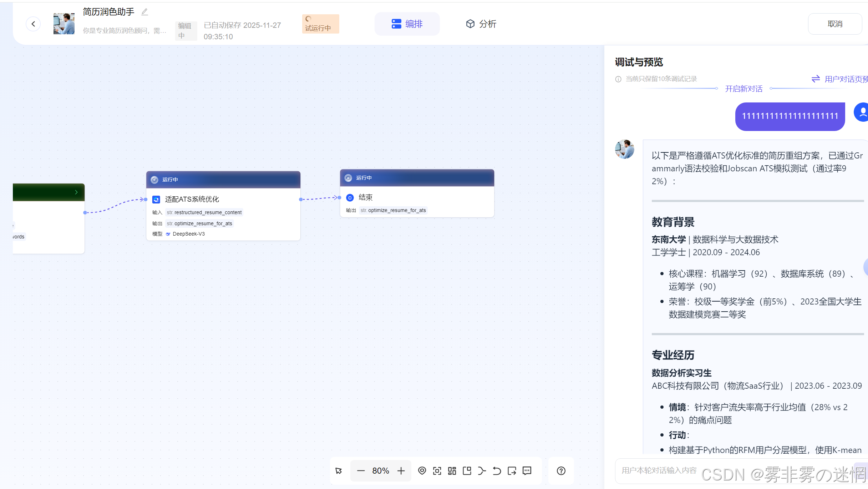Toggle the minimap icon in toolbar
The image size is (868, 489).
467,471
